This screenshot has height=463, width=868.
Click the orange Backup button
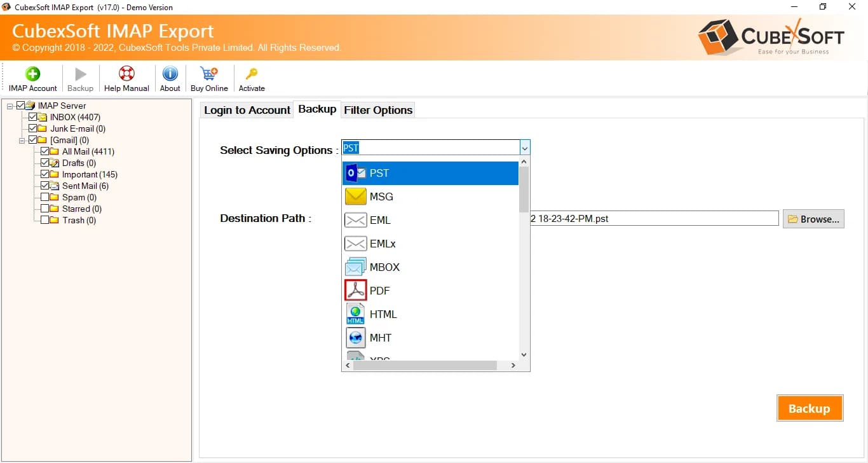pyautogui.click(x=810, y=408)
